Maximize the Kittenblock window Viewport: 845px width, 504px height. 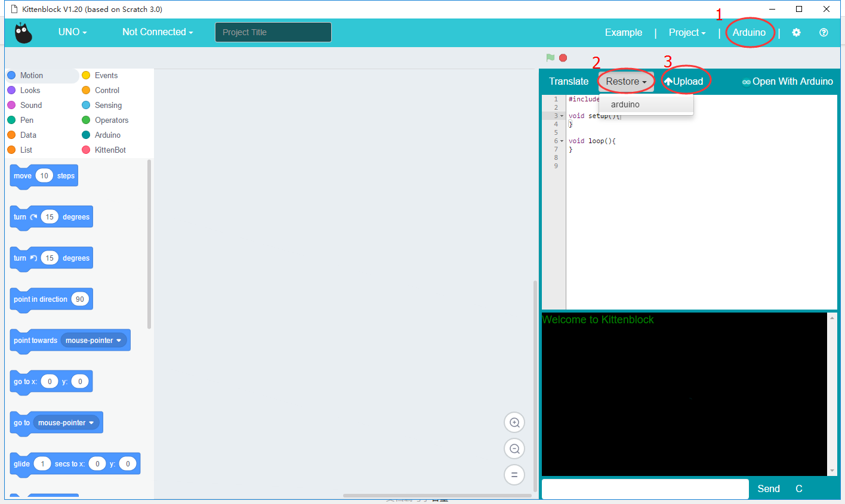tap(799, 9)
